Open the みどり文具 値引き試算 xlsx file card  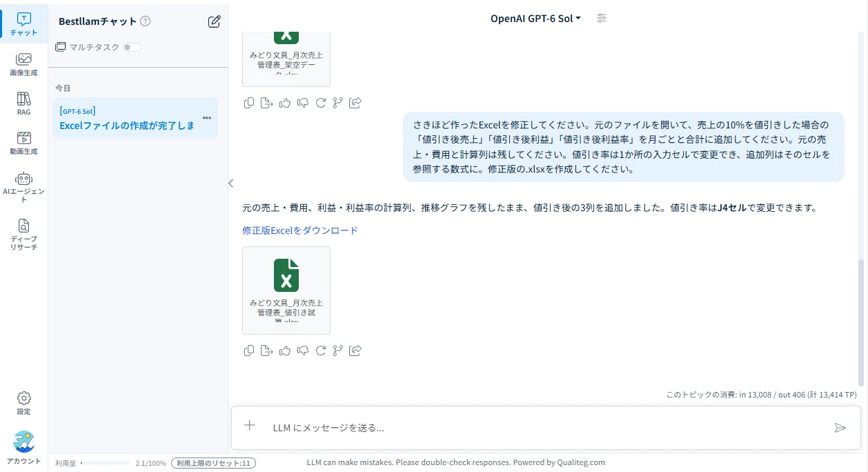pos(286,291)
